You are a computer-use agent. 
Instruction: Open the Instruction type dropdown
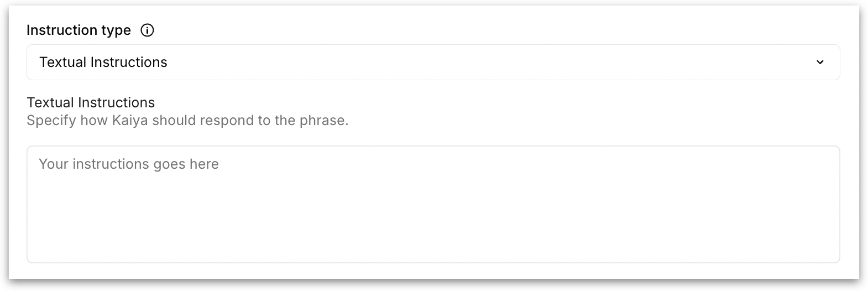click(433, 62)
